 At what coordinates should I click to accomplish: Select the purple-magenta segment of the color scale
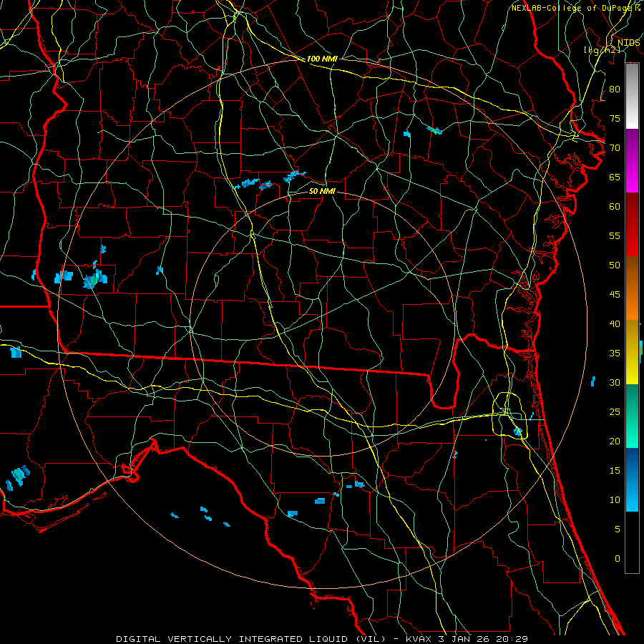(x=632, y=161)
